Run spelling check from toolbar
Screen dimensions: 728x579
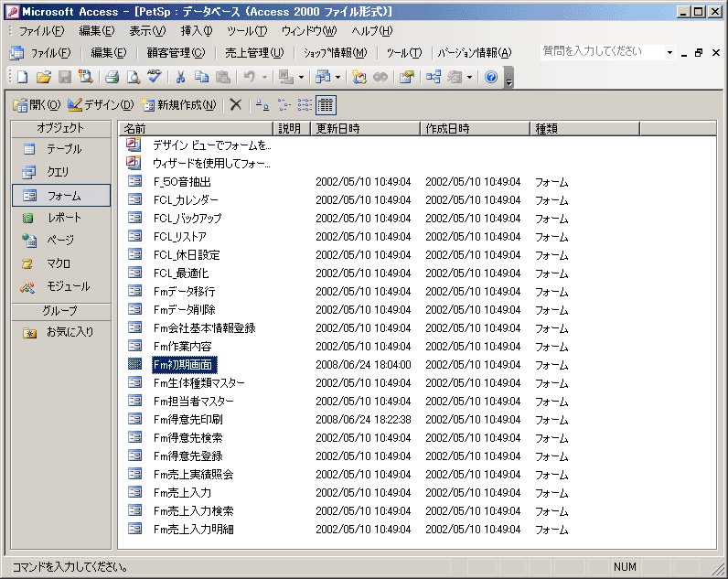tap(154, 78)
